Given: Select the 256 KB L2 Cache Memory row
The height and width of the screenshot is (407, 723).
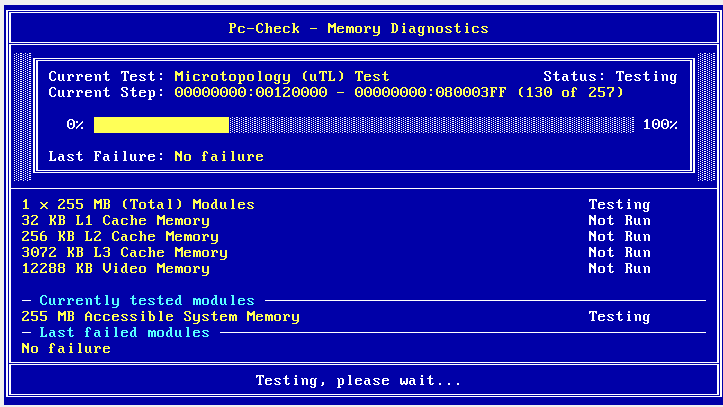Looking at the screenshot, I should pos(336,237).
